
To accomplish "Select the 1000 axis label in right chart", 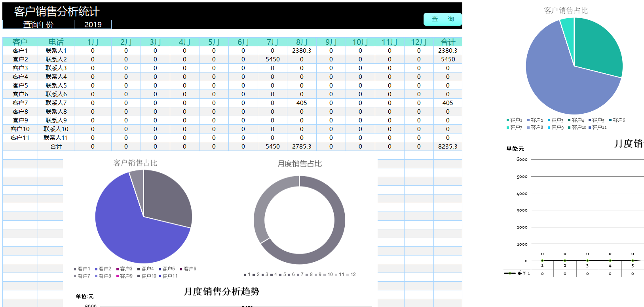I will pyautogui.click(x=522, y=244).
